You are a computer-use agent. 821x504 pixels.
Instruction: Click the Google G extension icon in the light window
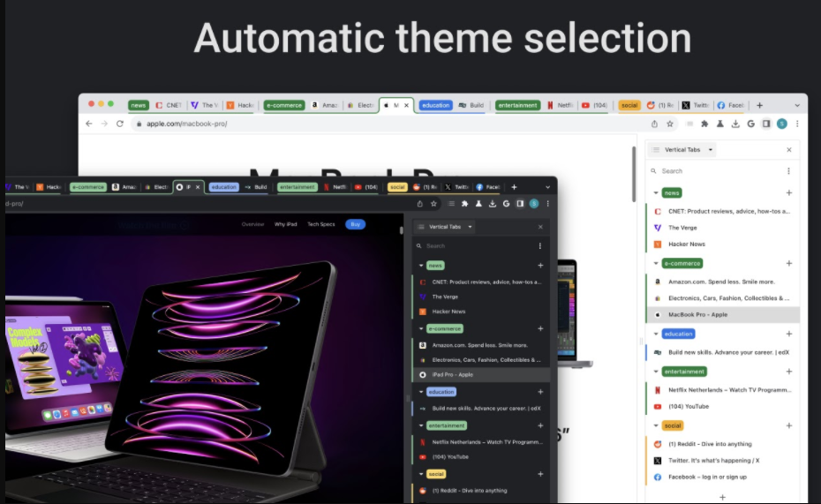[751, 124]
